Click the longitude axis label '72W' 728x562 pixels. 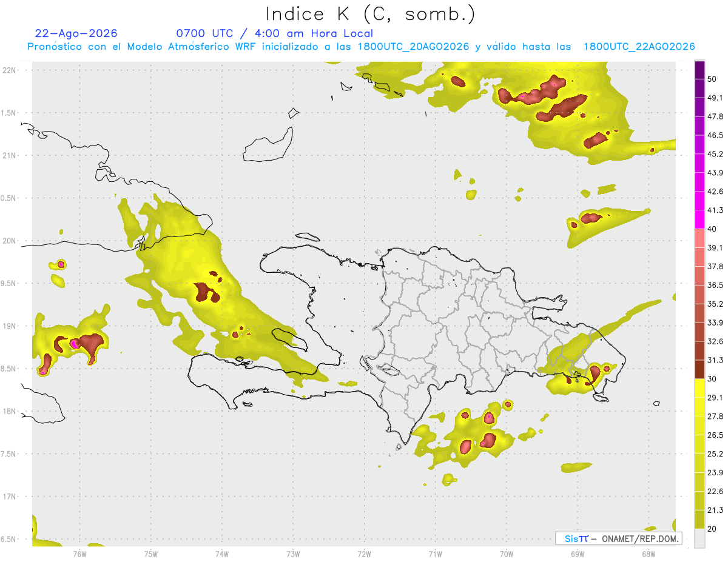click(365, 554)
